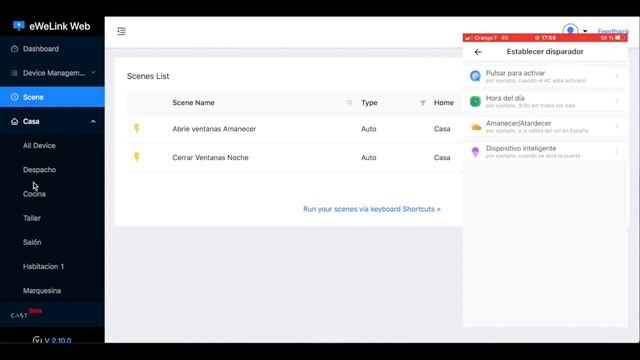Click the user avatar icon
640x360 pixels.
click(570, 29)
